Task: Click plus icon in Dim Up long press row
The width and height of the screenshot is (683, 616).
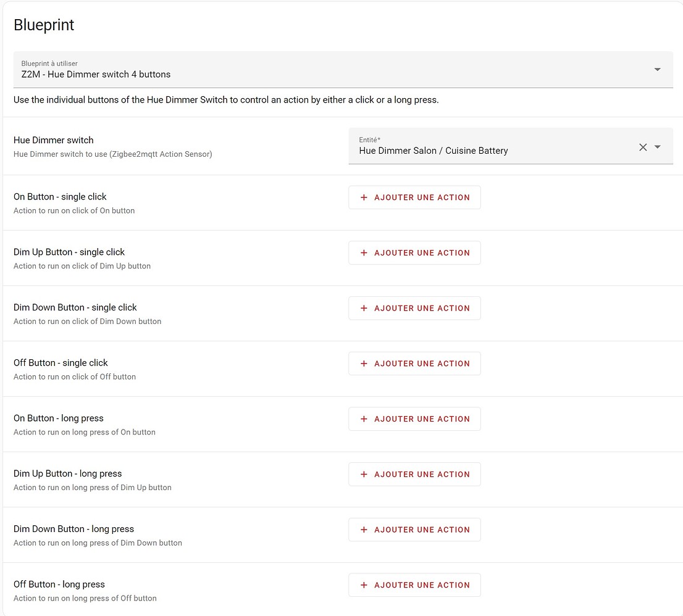Action: (364, 474)
